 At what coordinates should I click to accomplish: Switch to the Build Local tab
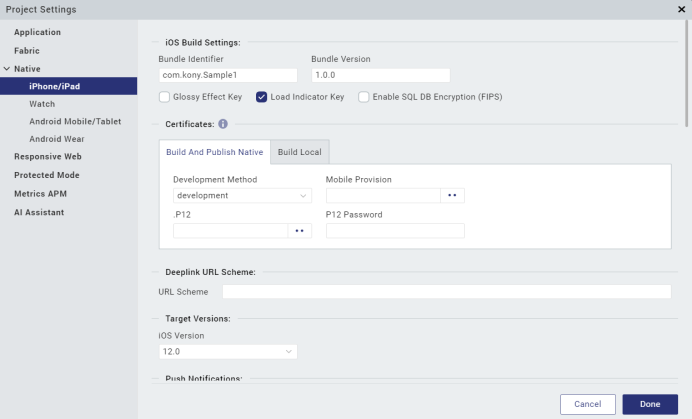coord(300,152)
